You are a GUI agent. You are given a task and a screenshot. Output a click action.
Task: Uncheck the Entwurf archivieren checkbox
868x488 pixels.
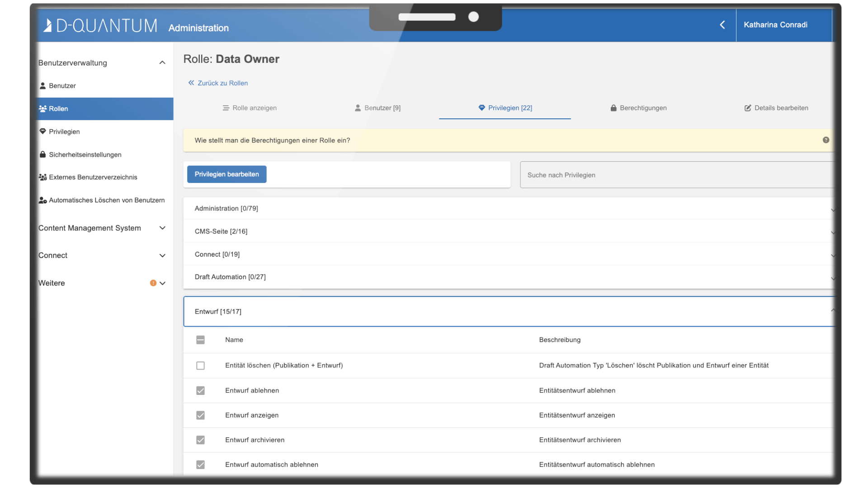pos(200,440)
